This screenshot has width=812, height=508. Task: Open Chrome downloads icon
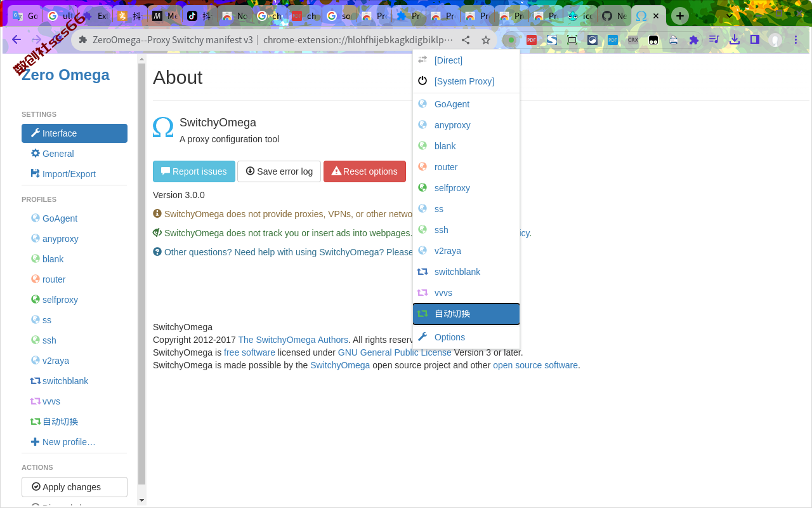tap(735, 39)
